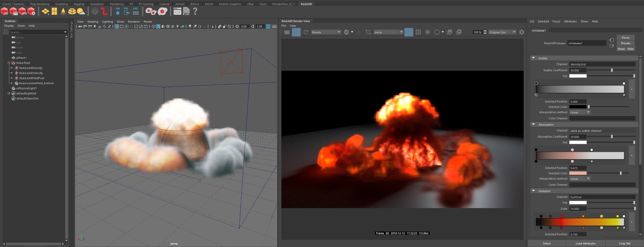This screenshot has width=644, height=247.
Task: Expand defaultLightSet in the Outliner
Action: 9,93
